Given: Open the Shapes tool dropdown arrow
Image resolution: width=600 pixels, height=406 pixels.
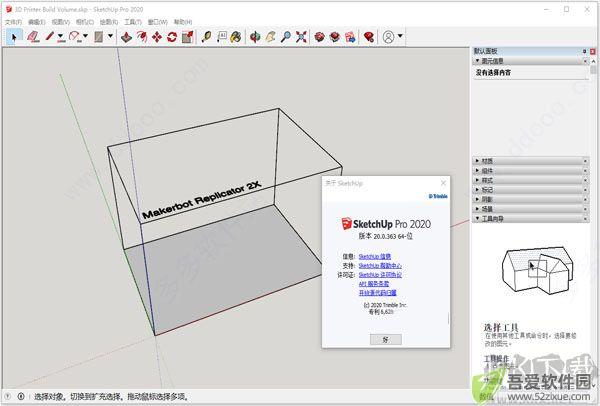Looking at the screenshot, I should click(x=110, y=36).
